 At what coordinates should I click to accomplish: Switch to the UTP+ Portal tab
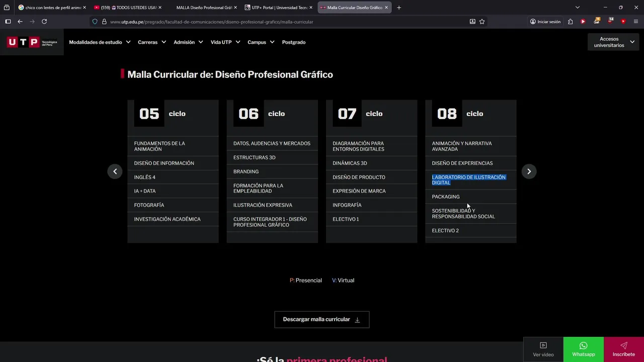(278, 8)
